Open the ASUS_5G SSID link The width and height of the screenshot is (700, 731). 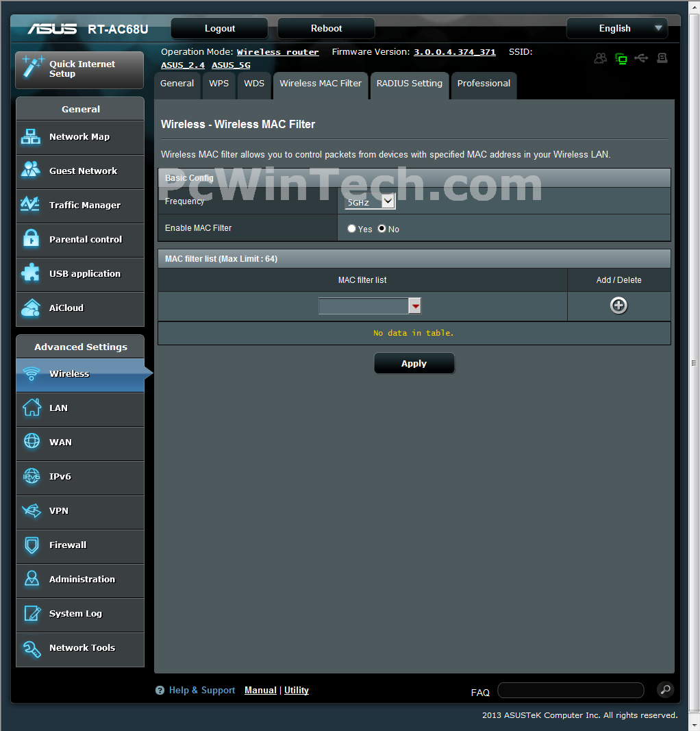(231, 65)
